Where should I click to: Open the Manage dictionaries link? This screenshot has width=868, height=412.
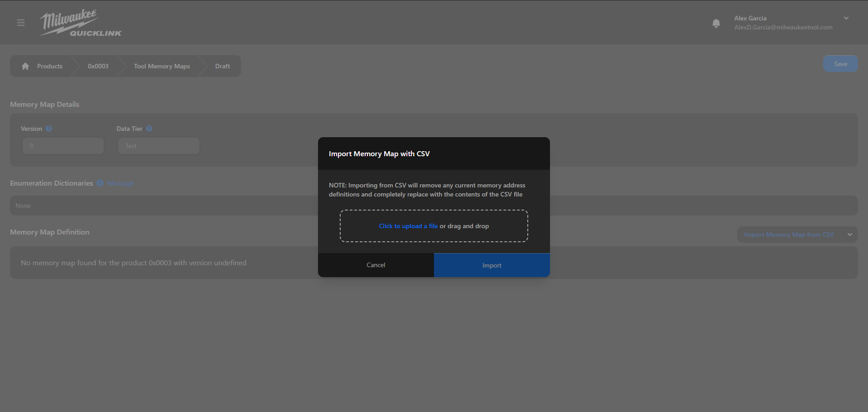point(121,183)
